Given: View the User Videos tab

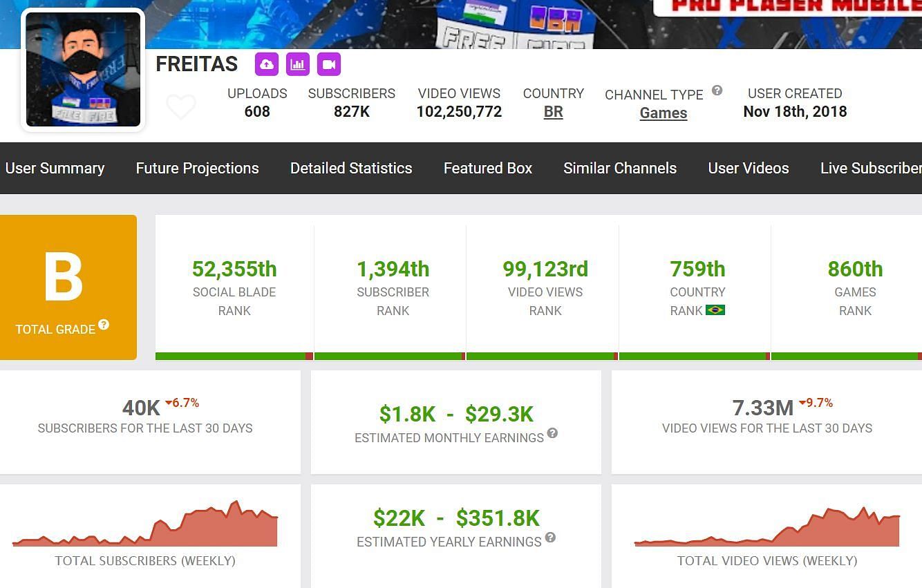Looking at the screenshot, I should pyautogui.click(x=749, y=168).
